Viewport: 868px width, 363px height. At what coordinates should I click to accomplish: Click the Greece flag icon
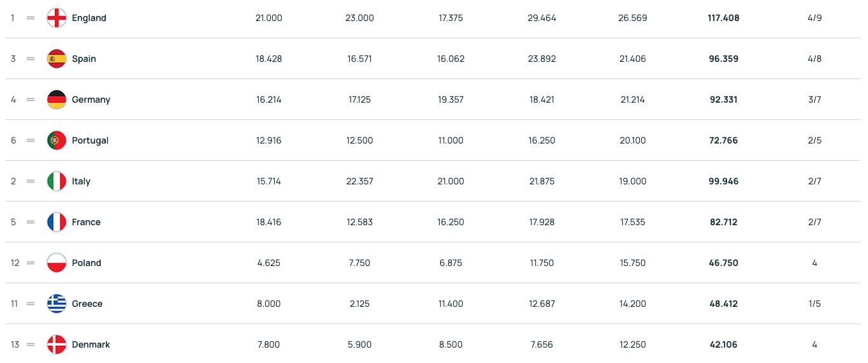(57, 304)
